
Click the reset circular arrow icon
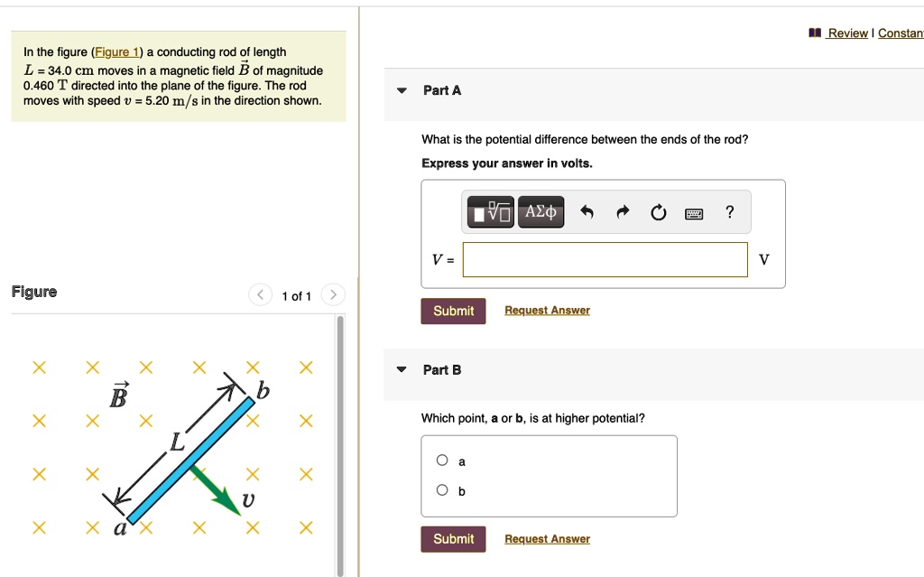pos(658,212)
